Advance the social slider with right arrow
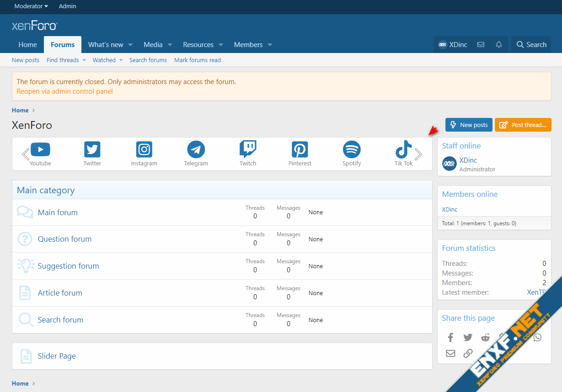This screenshot has width=562, height=392. point(418,154)
